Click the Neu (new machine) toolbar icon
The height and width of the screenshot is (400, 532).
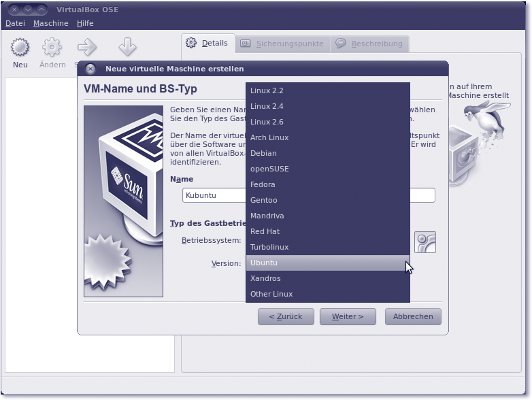click(x=20, y=48)
